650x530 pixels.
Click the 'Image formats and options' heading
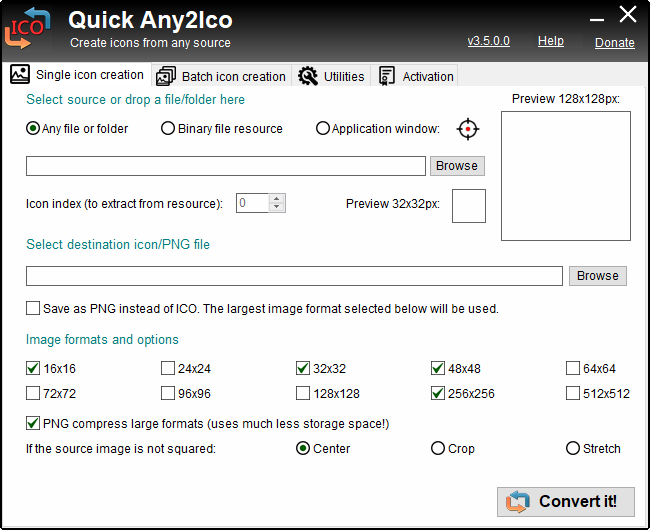coord(102,339)
